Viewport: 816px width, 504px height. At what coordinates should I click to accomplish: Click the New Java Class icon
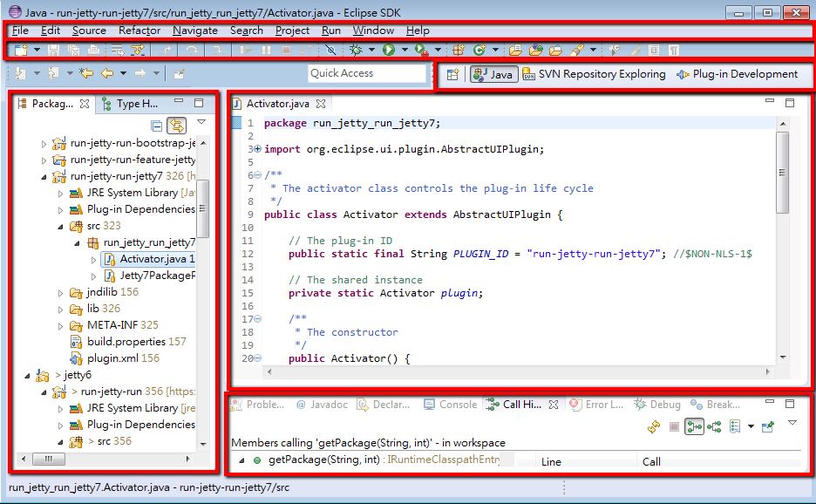(x=479, y=50)
